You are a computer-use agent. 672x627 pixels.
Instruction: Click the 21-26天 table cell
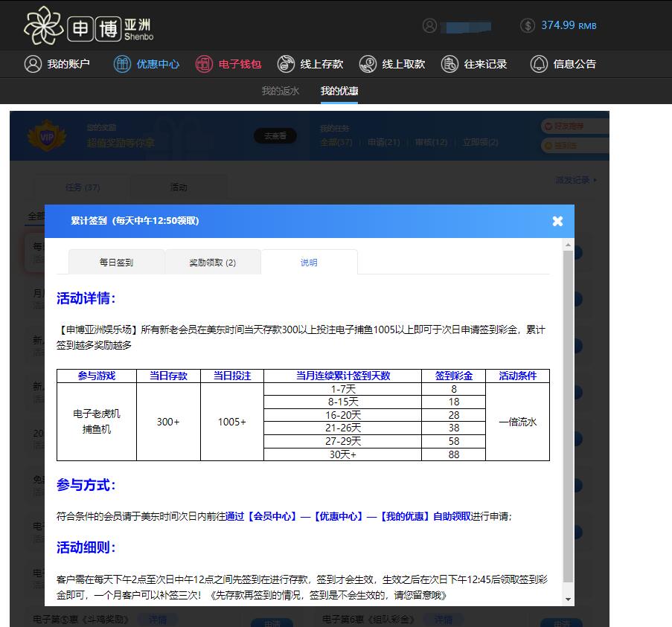point(342,428)
